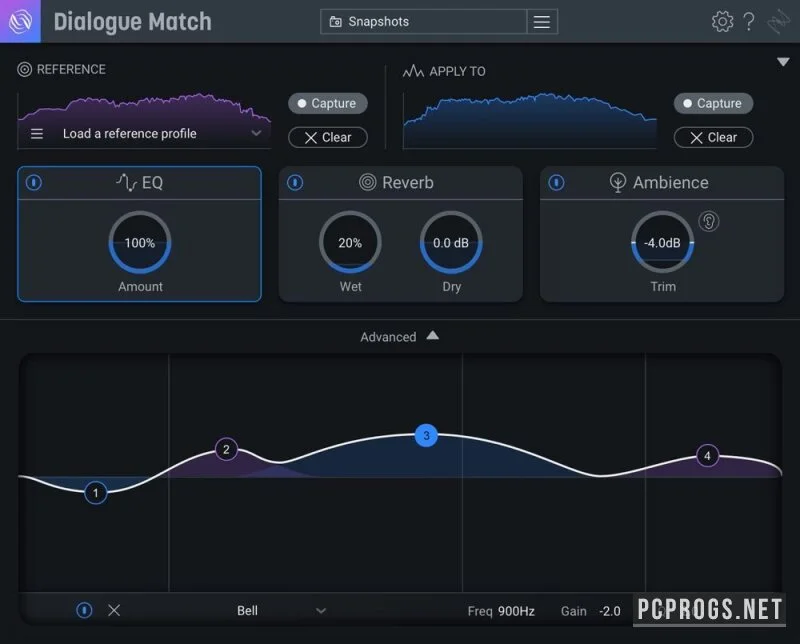Remove the selected EQ band with X
The width and height of the screenshot is (800, 644).
[114, 610]
